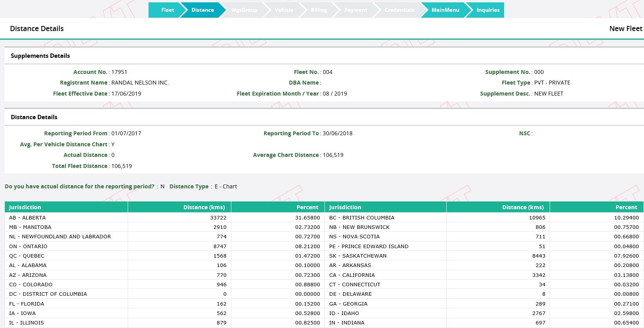The height and width of the screenshot is (328, 644).
Task: Click Account No. value 17951
Action: (x=119, y=72)
